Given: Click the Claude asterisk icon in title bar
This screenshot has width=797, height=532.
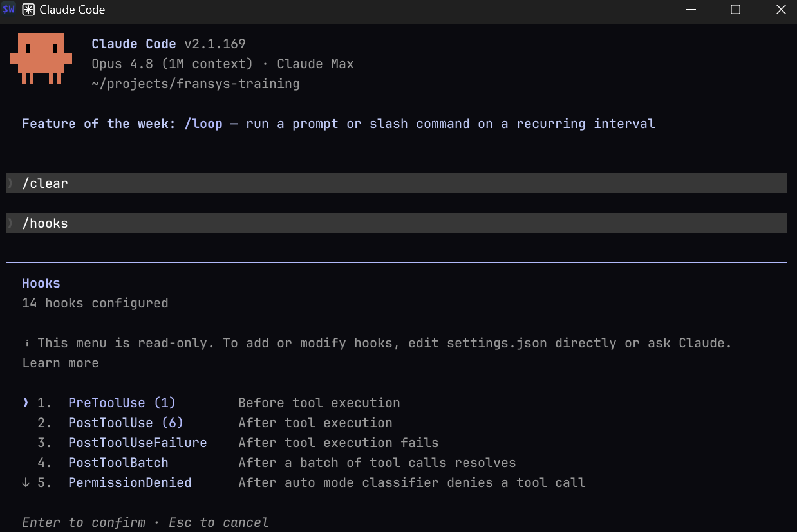Looking at the screenshot, I should click(28, 10).
